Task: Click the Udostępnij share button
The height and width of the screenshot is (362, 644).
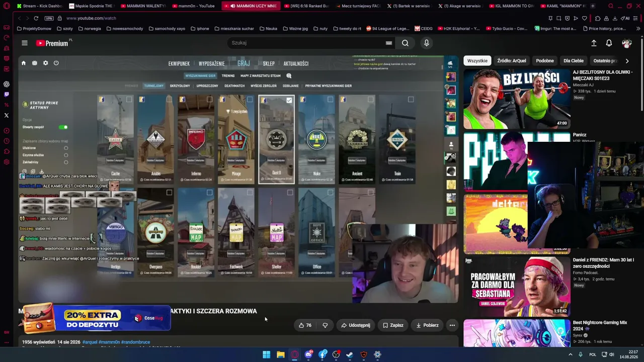Action: [356, 325]
